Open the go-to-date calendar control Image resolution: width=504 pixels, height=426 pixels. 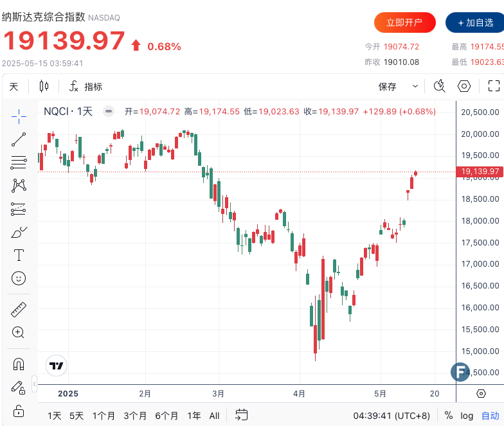241,415
